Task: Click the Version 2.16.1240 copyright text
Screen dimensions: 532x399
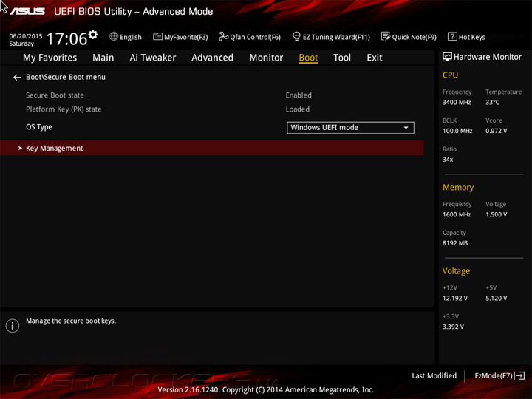Action: click(x=266, y=389)
